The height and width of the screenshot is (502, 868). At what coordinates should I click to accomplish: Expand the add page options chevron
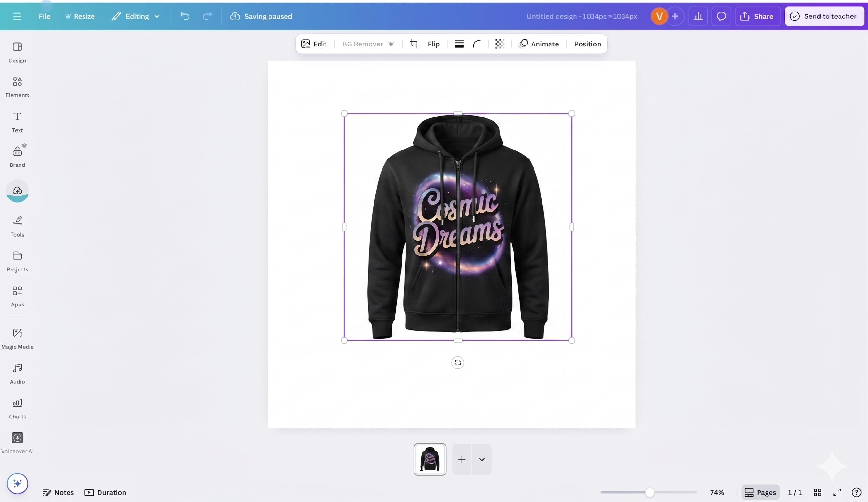(482, 459)
